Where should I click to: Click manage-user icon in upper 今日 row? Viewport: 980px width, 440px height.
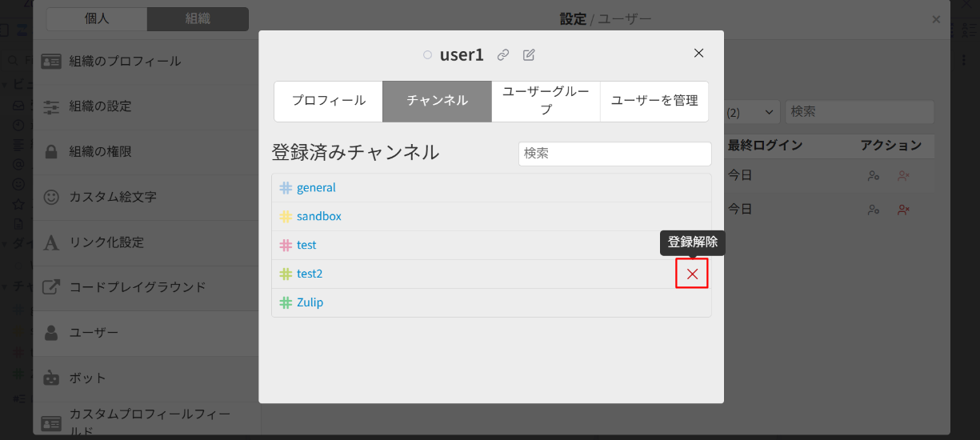pos(874,175)
